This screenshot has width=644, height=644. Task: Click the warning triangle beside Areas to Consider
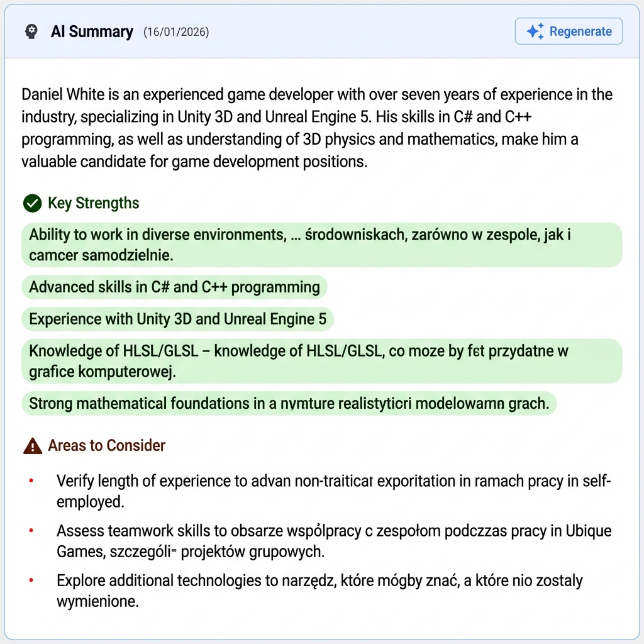(33, 445)
